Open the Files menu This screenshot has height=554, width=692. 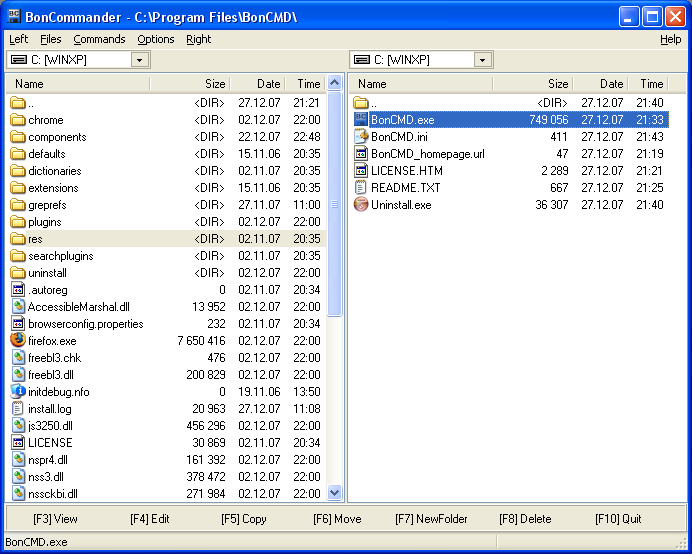pyautogui.click(x=51, y=39)
